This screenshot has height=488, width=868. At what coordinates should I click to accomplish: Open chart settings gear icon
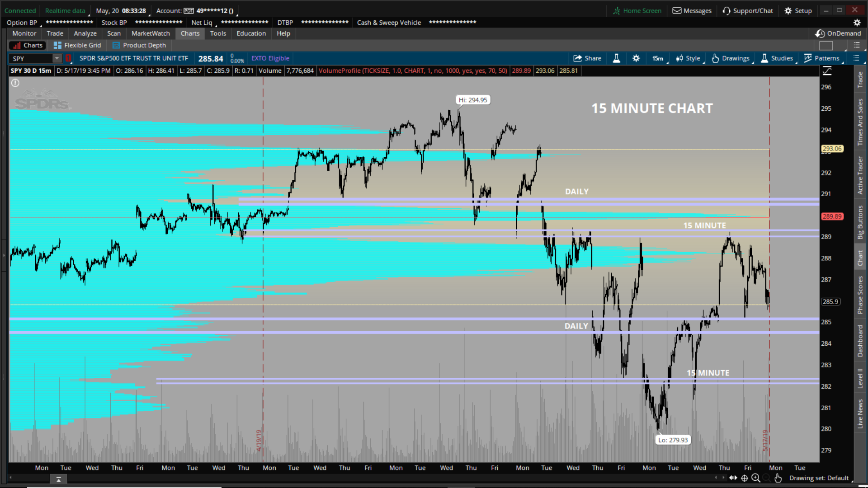click(x=636, y=58)
